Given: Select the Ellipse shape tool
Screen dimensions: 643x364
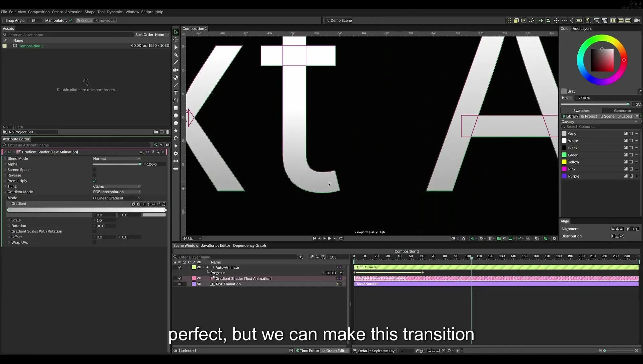Looking at the screenshot, I should tap(176, 116).
